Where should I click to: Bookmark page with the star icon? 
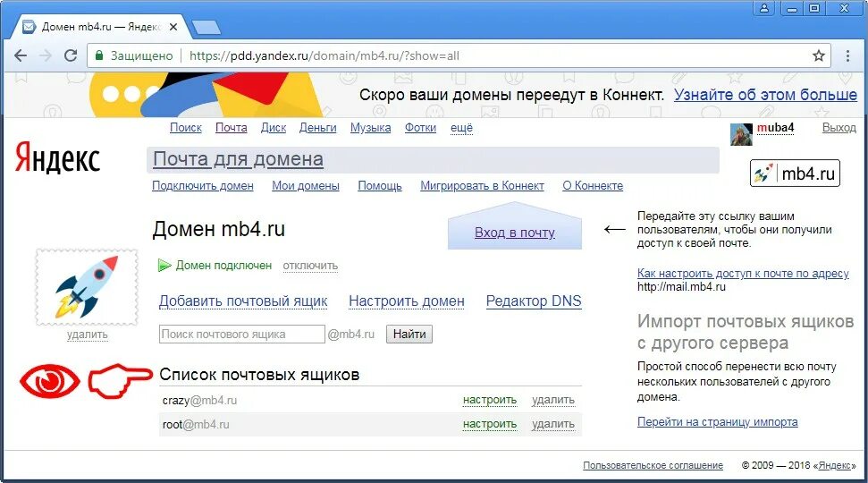tap(818, 55)
